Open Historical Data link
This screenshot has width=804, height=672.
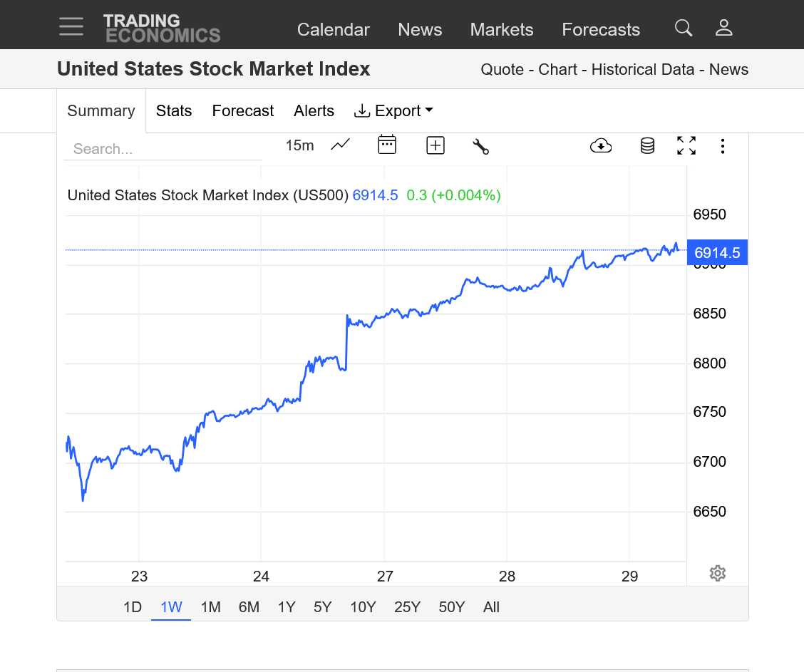tap(642, 70)
